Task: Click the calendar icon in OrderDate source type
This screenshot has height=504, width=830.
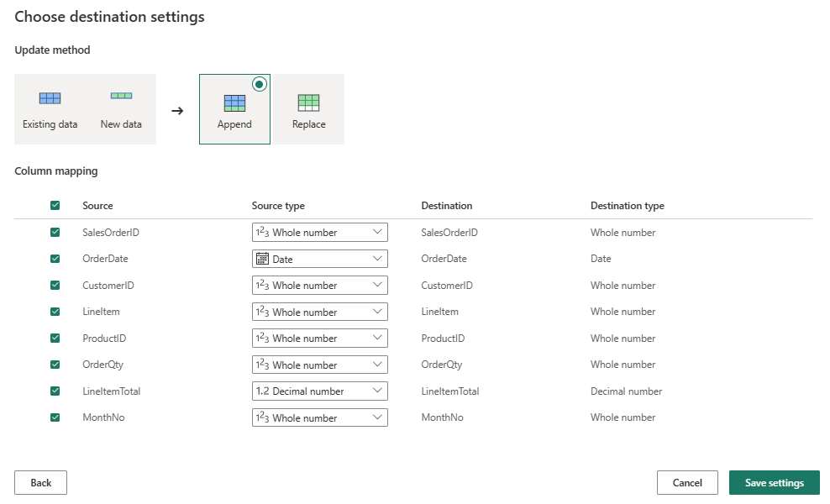Action: click(262, 259)
